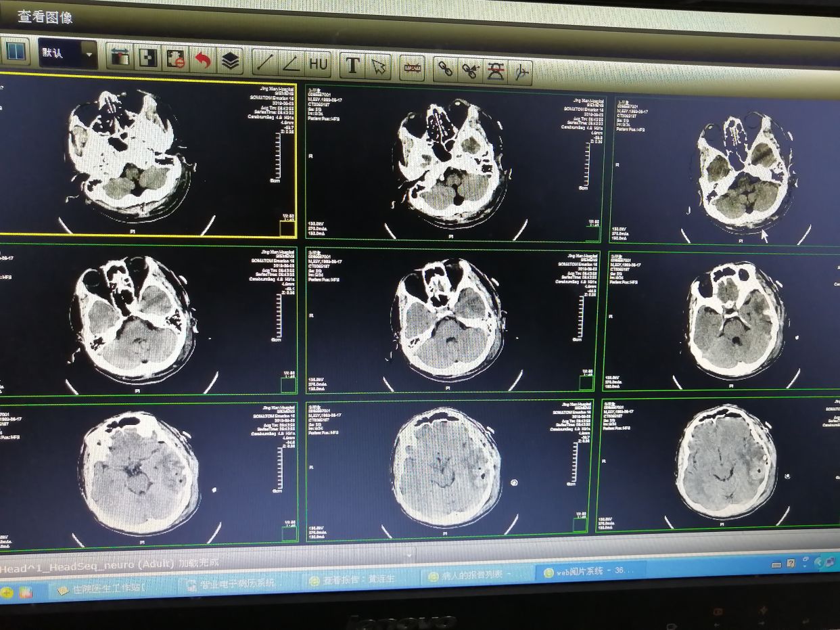Click the unlink series broken chain icon

point(470,69)
